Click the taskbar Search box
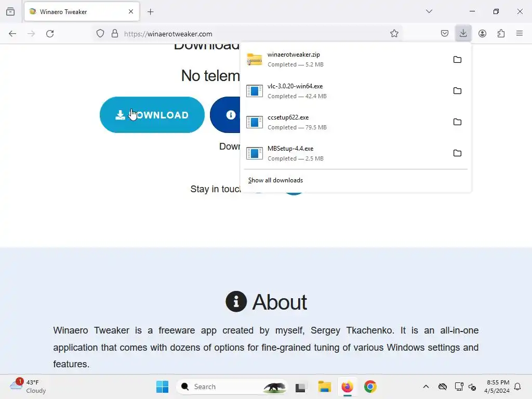This screenshot has width=532, height=399. tap(232, 387)
